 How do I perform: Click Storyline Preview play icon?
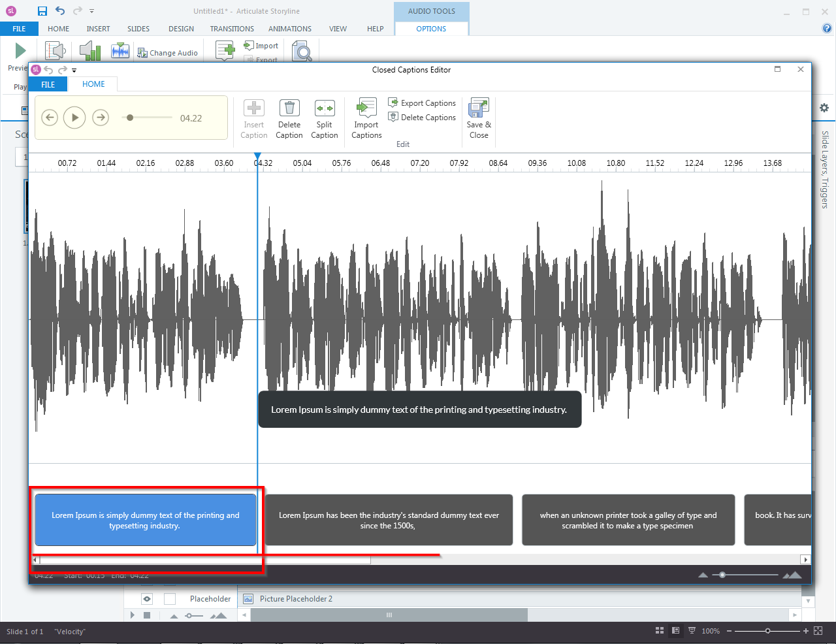click(x=20, y=50)
